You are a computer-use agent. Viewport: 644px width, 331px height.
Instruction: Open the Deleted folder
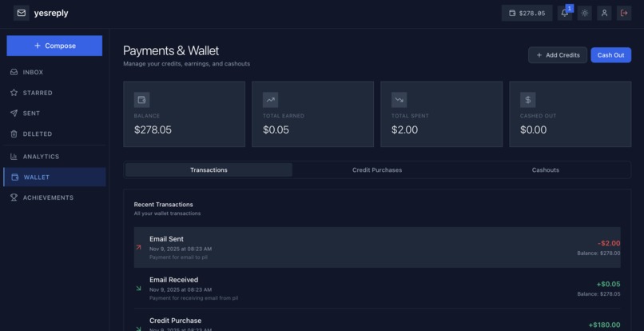tap(54, 134)
